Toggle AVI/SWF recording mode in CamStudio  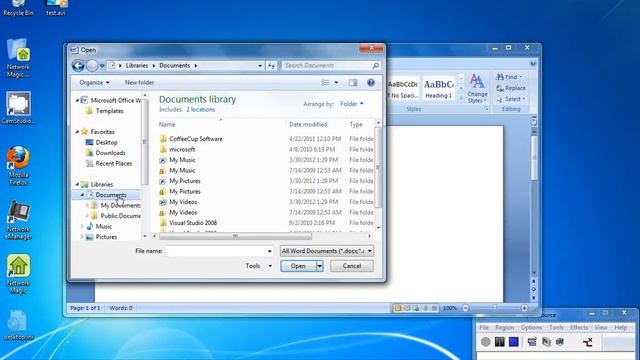point(546,342)
